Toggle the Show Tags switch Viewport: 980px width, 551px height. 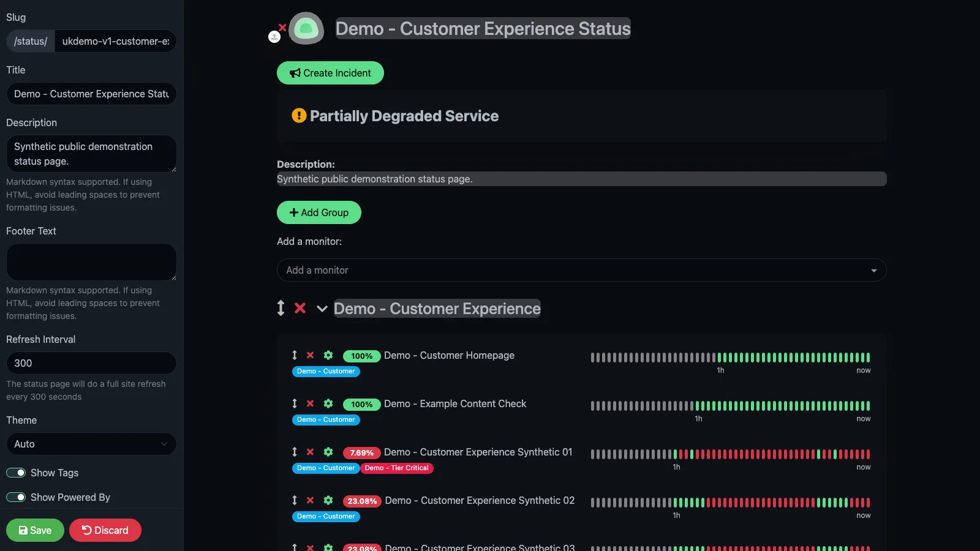click(16, 473)
